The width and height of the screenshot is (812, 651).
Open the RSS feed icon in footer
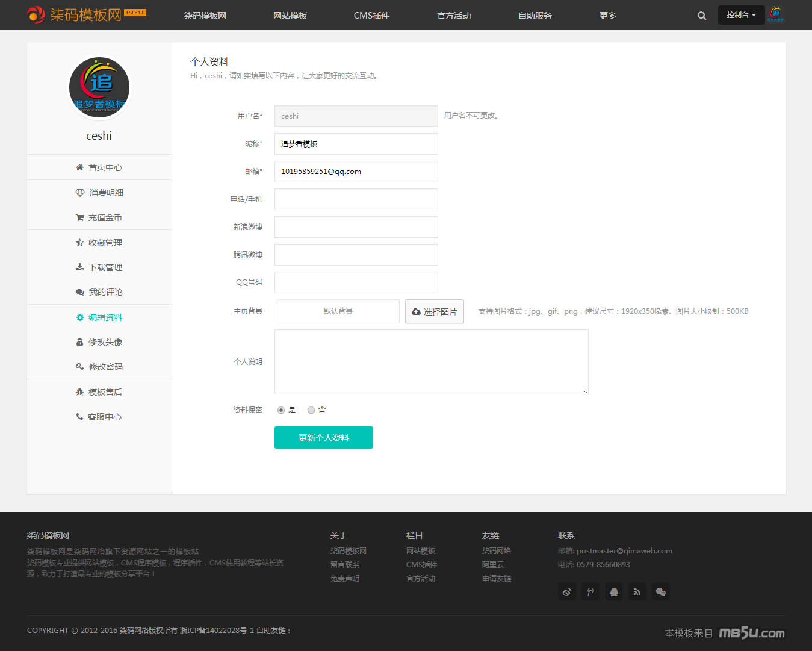click(x=637, y=592)
